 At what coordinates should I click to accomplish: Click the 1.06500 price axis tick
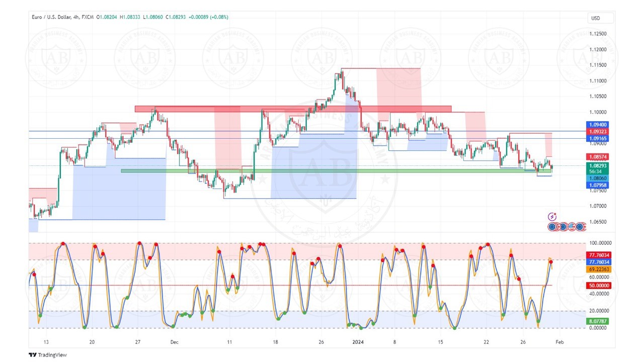[598, 222]
